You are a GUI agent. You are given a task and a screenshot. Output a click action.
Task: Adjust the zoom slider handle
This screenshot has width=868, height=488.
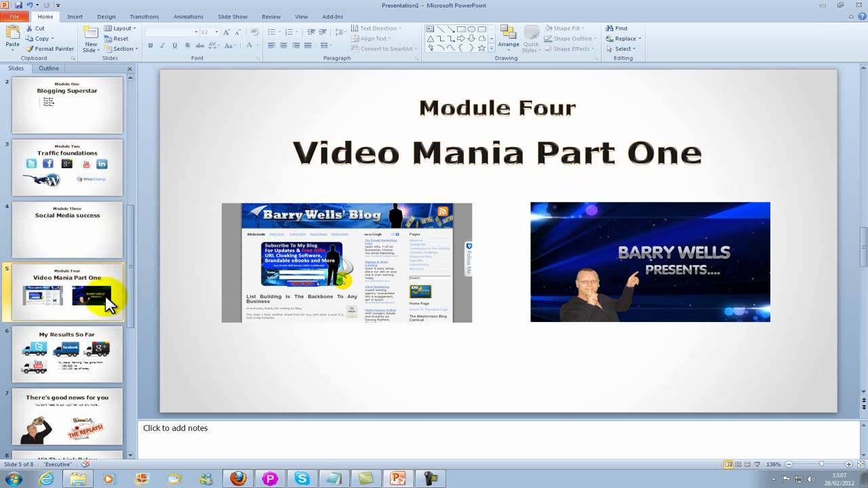(x=821, y=464)
